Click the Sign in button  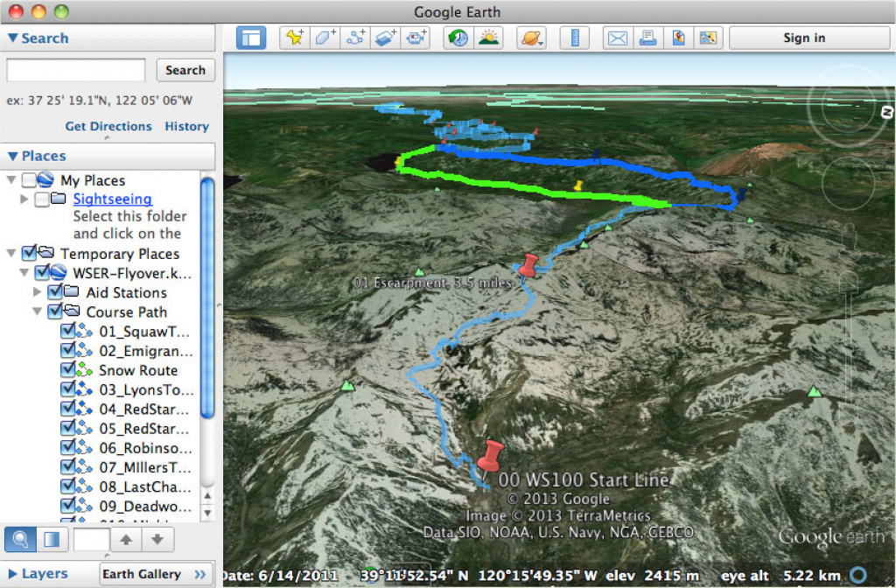click(x=803, y=38)
